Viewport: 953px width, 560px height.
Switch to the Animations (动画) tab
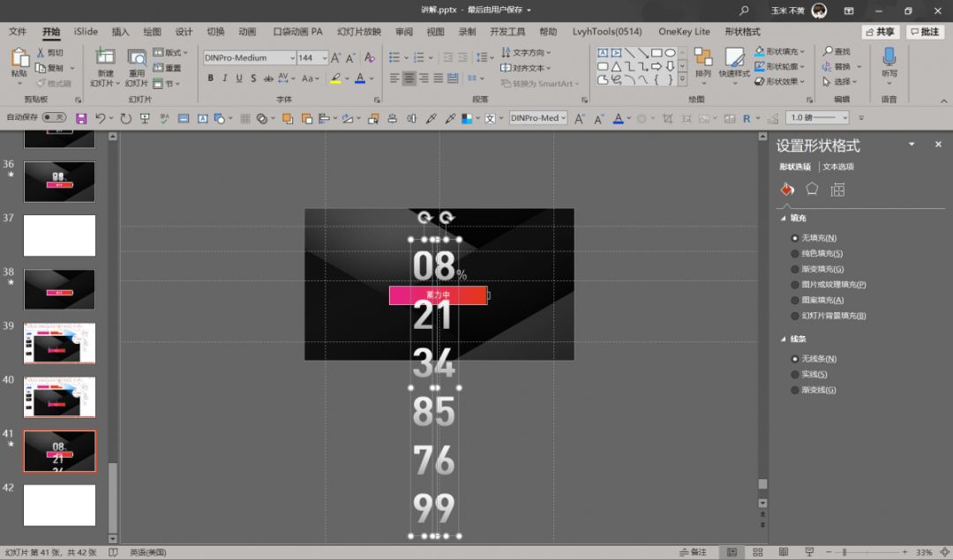coord(247,32)
